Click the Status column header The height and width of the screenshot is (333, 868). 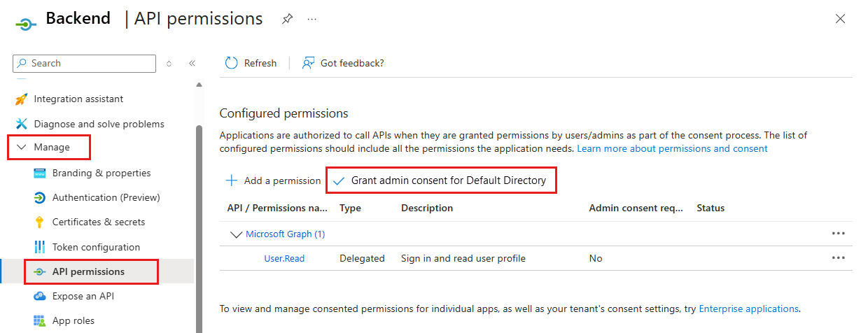point(710,208)
